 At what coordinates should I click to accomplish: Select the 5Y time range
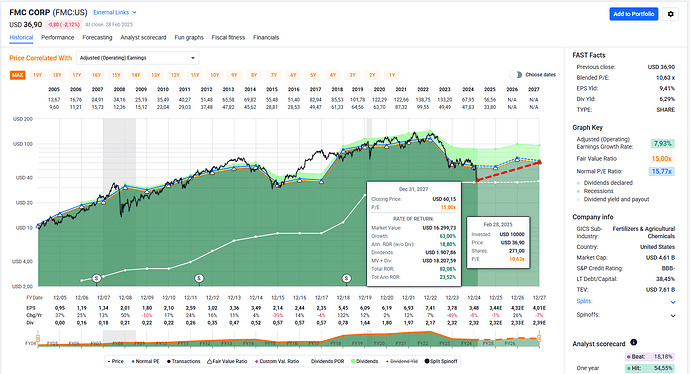pos(313,75)
